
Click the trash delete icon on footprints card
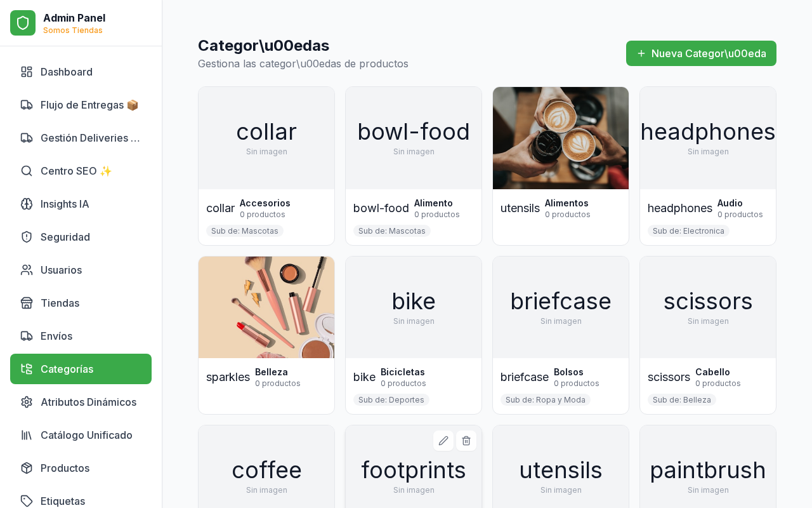466,441
